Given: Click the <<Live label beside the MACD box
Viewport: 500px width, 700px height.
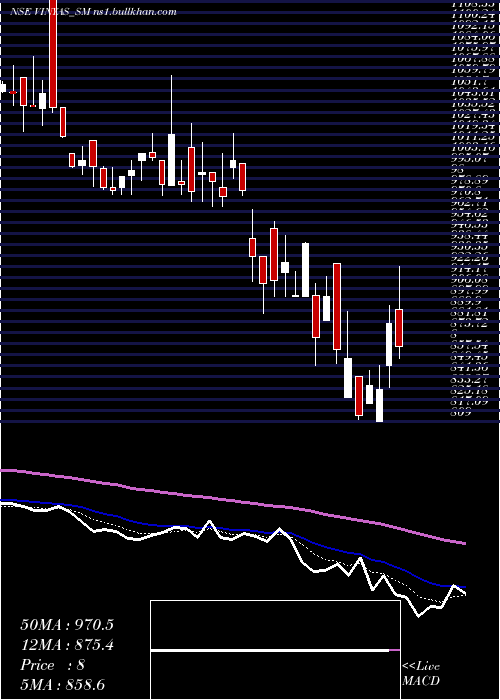Looking at the screenshot, I should (421, 667).
